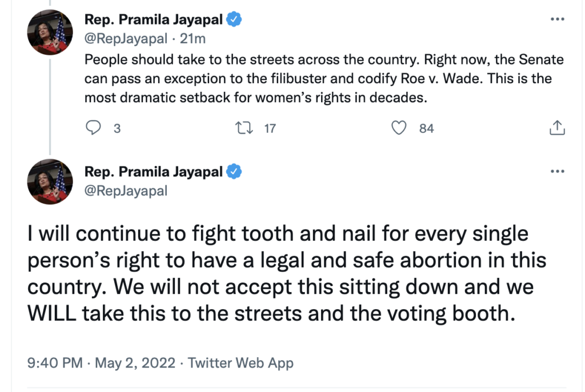Viewport: 585px width, 392px height.
Task: Click the Rep. Pramila Jayapal name on first tweet
Action: tap(154, 19)
